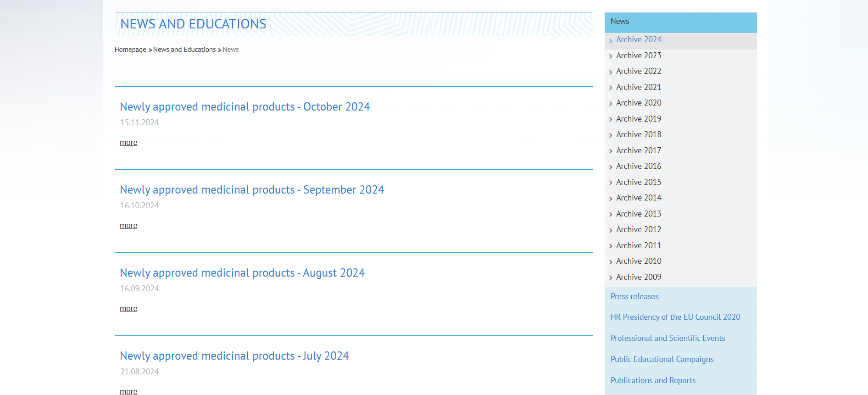Open the September 2024 medicinal products article
Screen dimensions: 868x395
[x=252, y=190]
